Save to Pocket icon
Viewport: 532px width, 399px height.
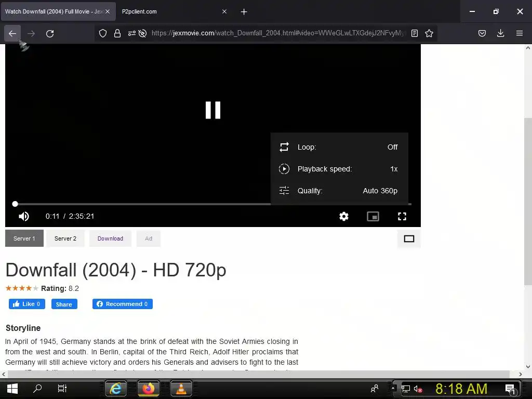482,33
